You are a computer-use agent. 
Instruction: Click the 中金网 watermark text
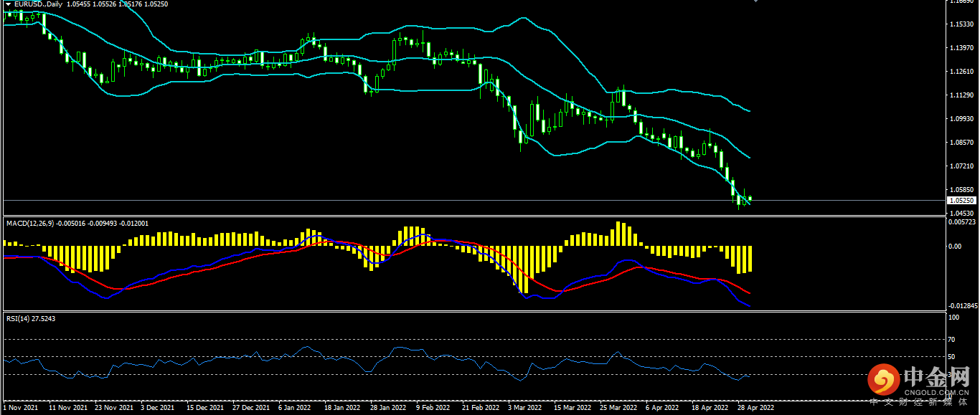tap(938, 376)
